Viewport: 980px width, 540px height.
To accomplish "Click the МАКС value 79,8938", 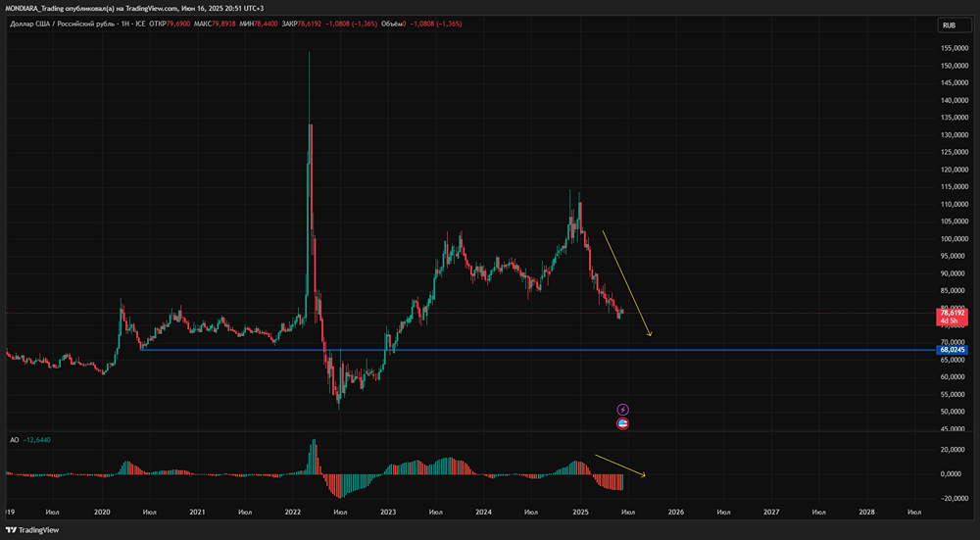I will coord(223,24).
